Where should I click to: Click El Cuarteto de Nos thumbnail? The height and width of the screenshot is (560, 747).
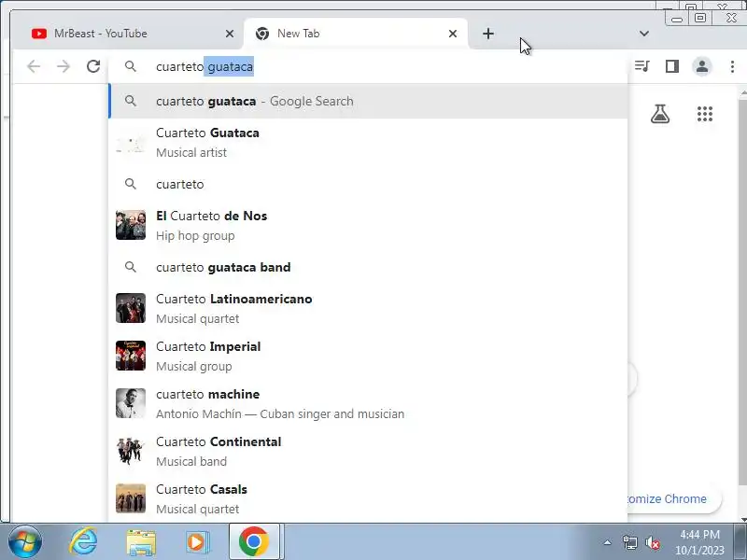coord(131,225)
